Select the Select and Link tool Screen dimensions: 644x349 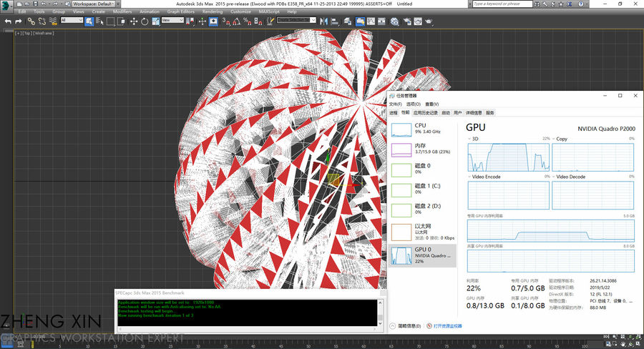coord(31,21)
